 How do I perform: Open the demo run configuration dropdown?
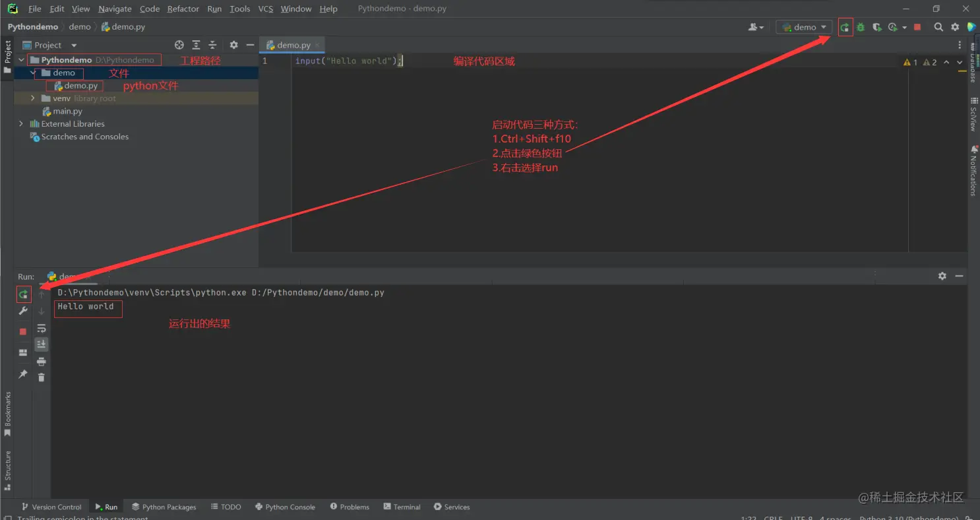coord(804,27)
